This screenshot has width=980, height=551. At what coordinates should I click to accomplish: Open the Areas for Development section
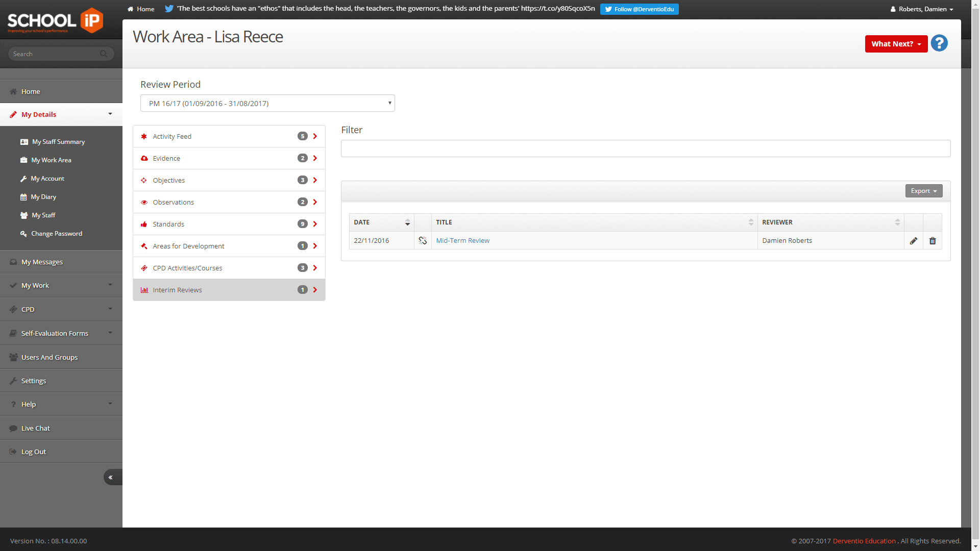click(229, 246)
